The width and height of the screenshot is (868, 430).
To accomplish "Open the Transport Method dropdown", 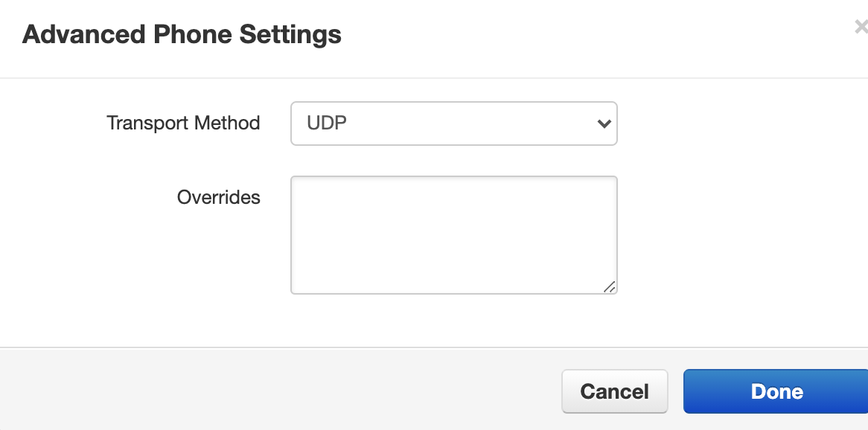I will (x=453, y=123).
